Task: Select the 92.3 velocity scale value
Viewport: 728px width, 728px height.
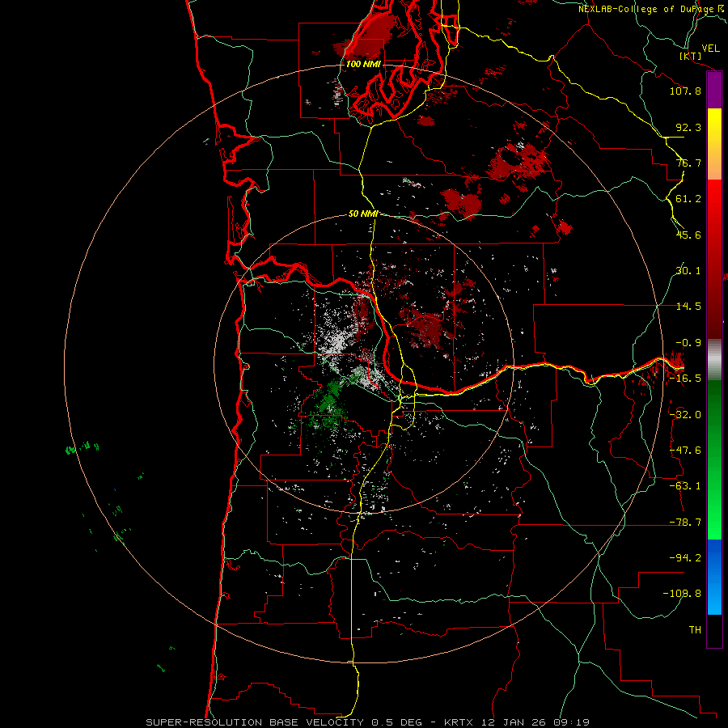Action: click(688, 127)
